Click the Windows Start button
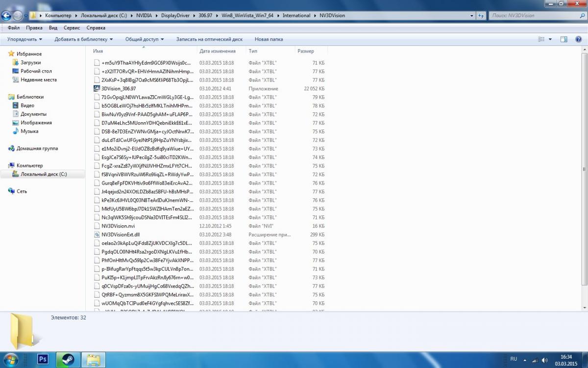 10,359
